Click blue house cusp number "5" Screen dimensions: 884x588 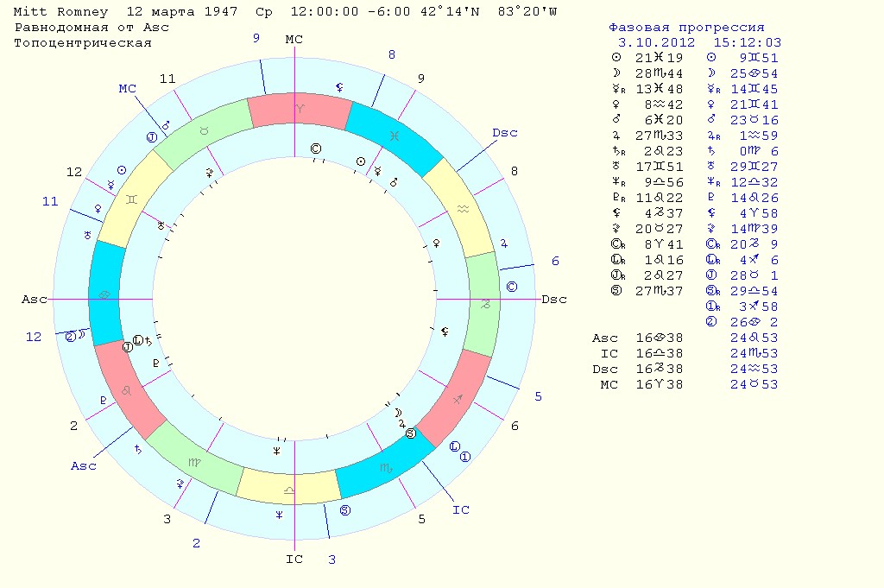tap(538, 397)
